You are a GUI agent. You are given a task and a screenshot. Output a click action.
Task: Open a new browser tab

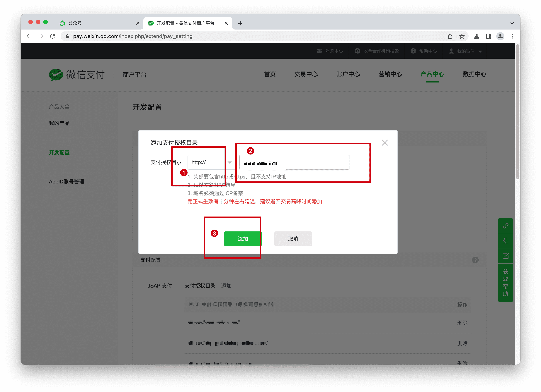point(240,23)
